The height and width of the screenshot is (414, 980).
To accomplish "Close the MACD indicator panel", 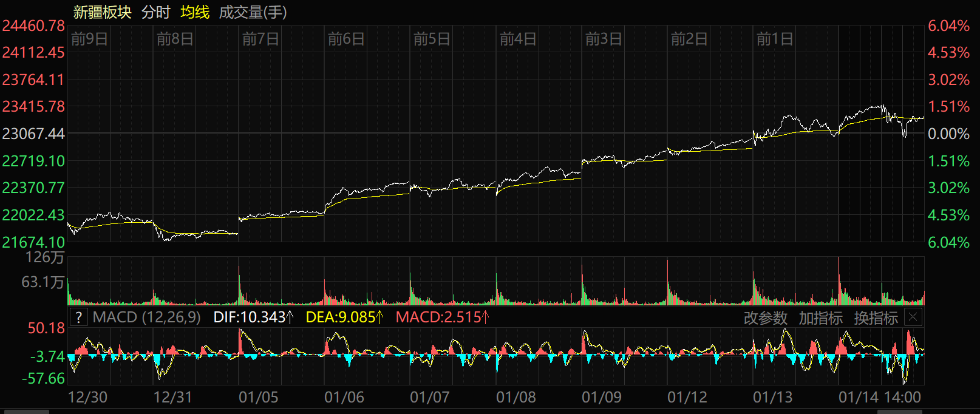I will tap(913, 317).
